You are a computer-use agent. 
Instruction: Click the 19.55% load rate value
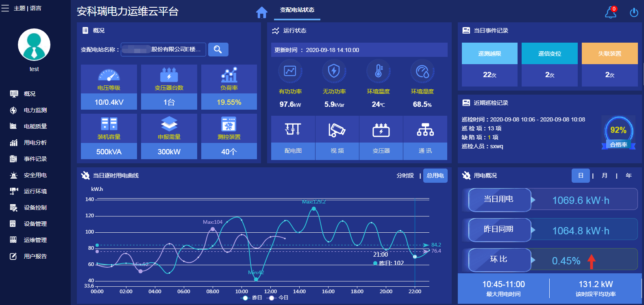coord(229,102)
